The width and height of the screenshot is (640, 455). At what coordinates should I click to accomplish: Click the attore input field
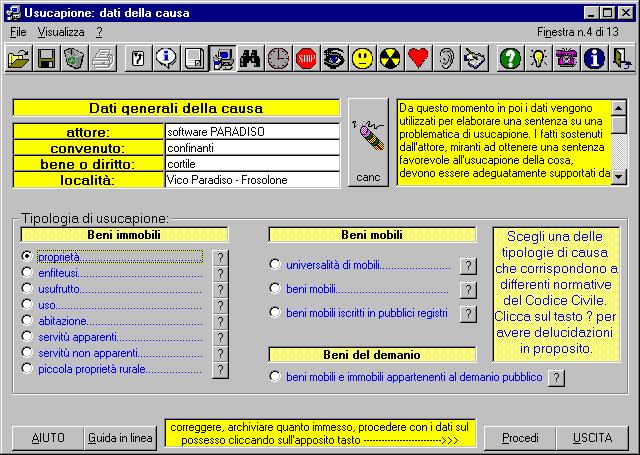252,131
